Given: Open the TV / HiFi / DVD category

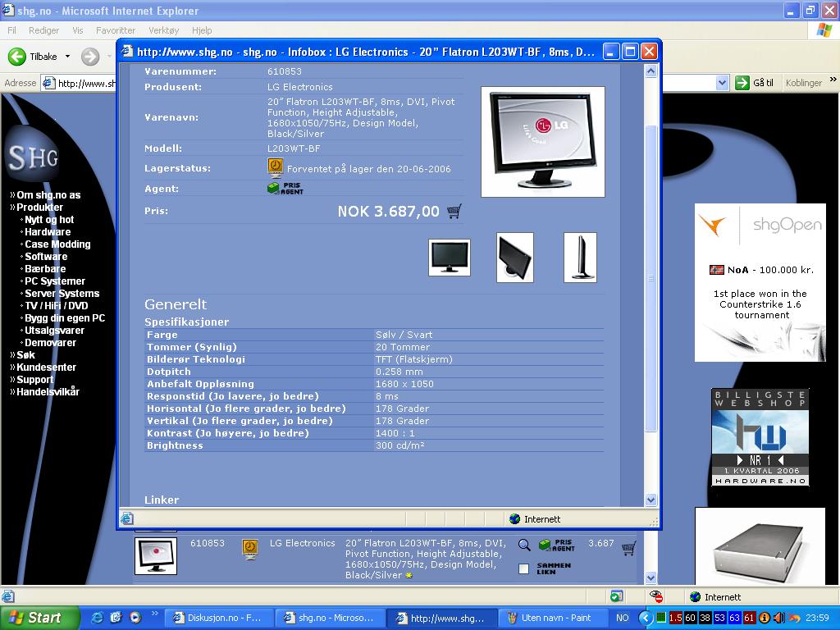Looking at the screenshot, I should tap(57, 306).
